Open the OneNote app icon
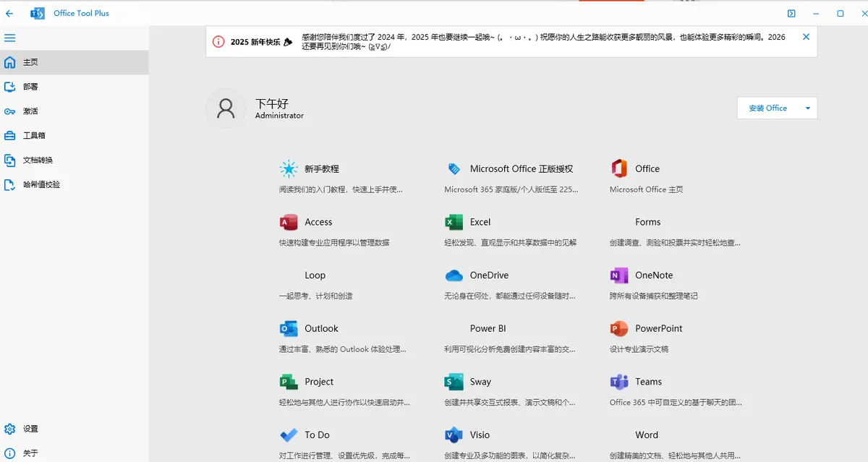 click(619, 275)
